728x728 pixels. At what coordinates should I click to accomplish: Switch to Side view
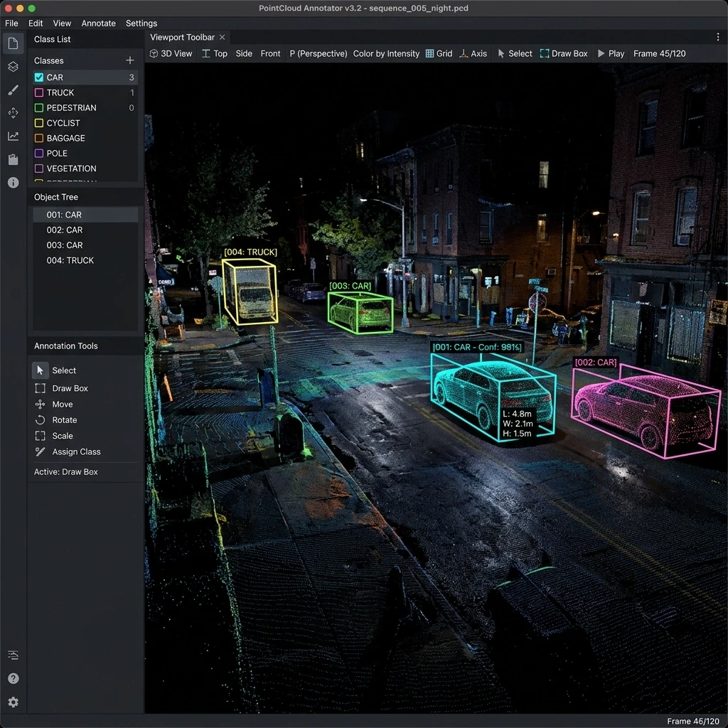[x=244, y=54]
